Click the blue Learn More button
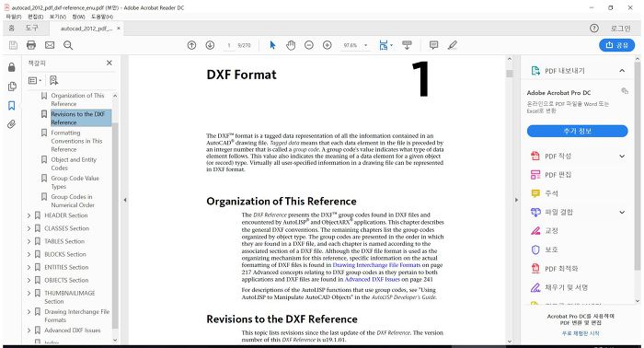The image size is (644, 348). [x=578, y=131]
